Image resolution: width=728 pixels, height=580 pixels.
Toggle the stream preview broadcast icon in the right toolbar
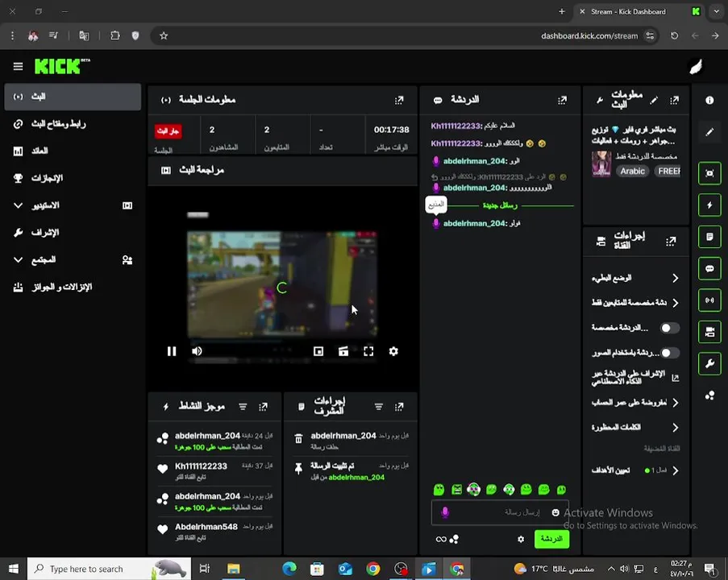[709, 300]
